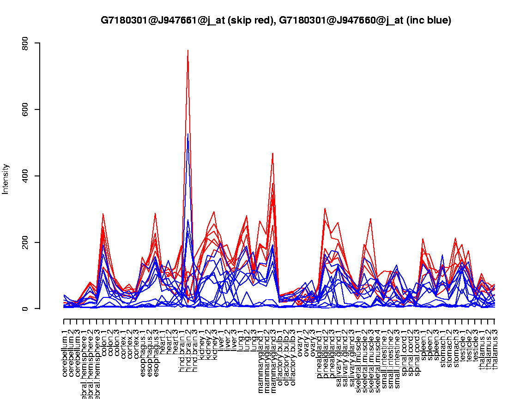Screen dimensions: 532x399
Task: Click the chart title text at top
Action: (276, 20)
